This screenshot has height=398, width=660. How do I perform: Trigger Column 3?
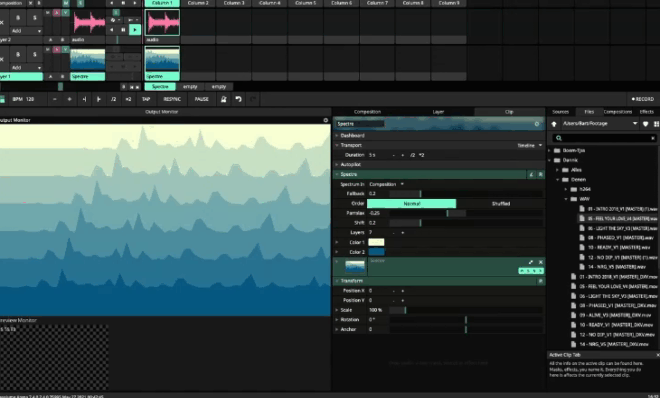234,3
